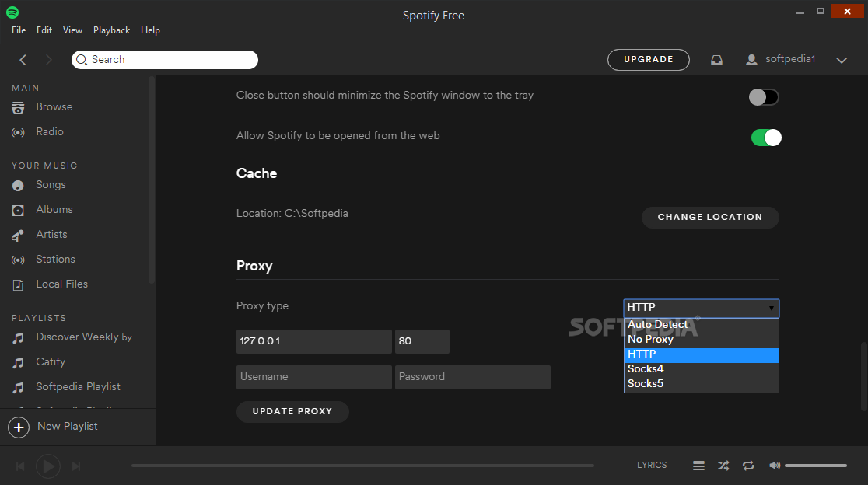Image resolution: width=868 pixels, height=485 pixels.
Task: Go back with the left arrow
Action: [23, 60]
